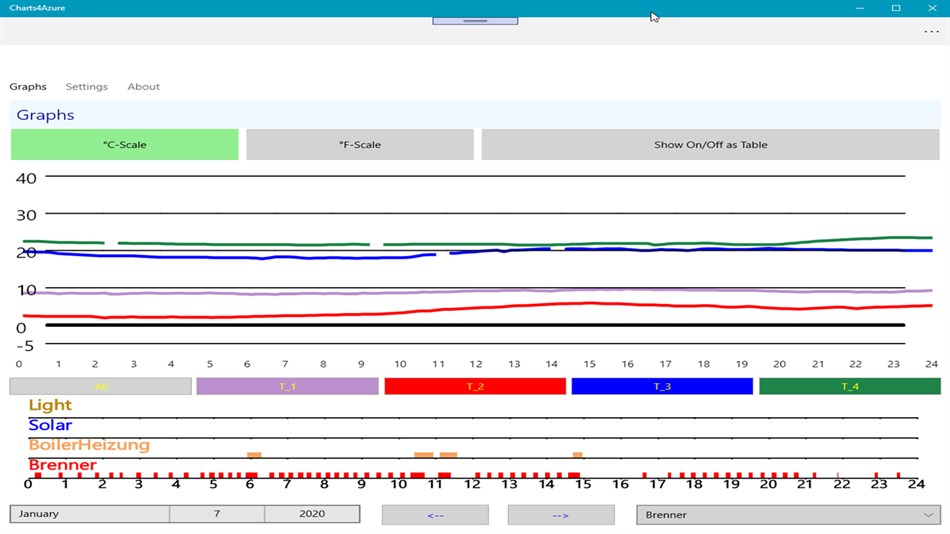Open the Settings tab
The image size is (950, 534).
coord(87,87)
